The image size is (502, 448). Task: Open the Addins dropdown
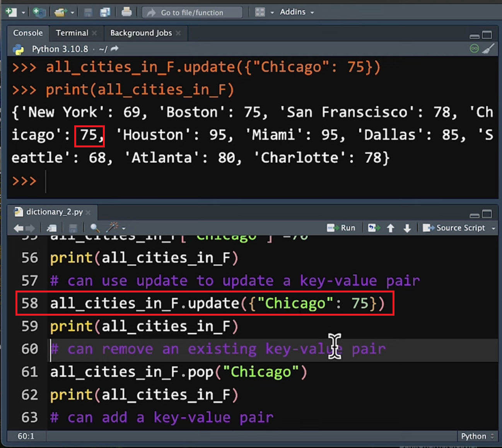pyautogui.click(x=296, y=12)
